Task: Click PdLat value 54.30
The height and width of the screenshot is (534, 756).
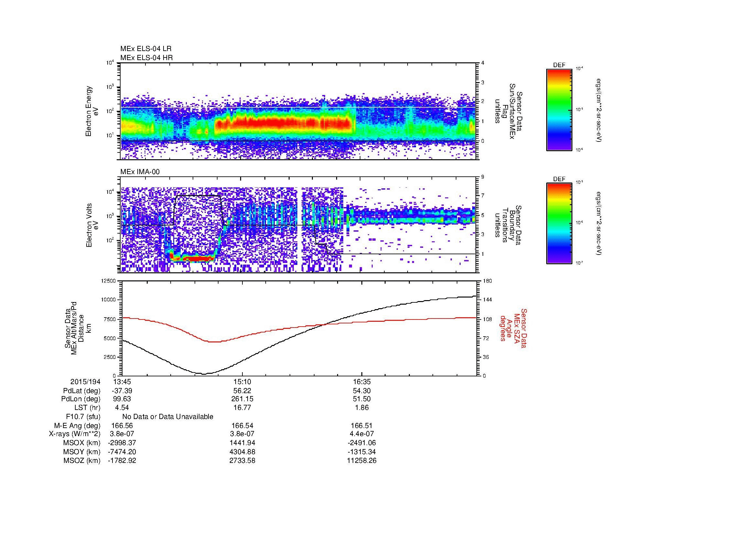Action: click(x=362, y=391)
